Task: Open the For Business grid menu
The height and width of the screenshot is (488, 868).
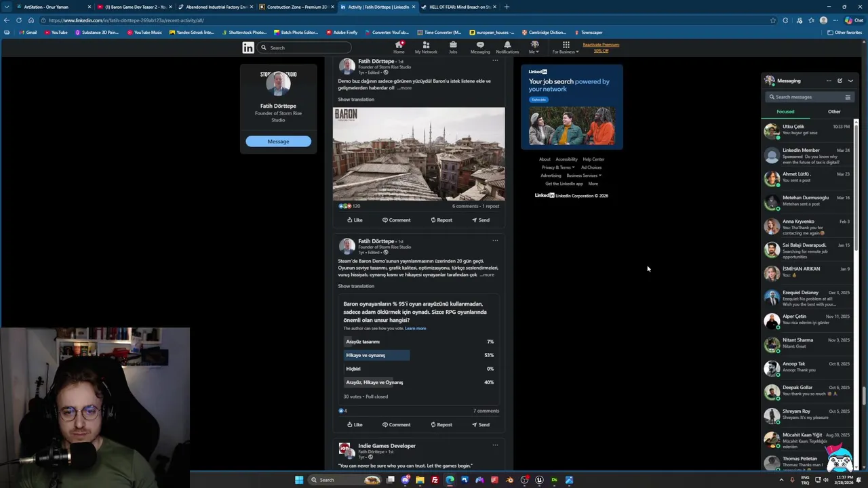Action: [566, 47]
